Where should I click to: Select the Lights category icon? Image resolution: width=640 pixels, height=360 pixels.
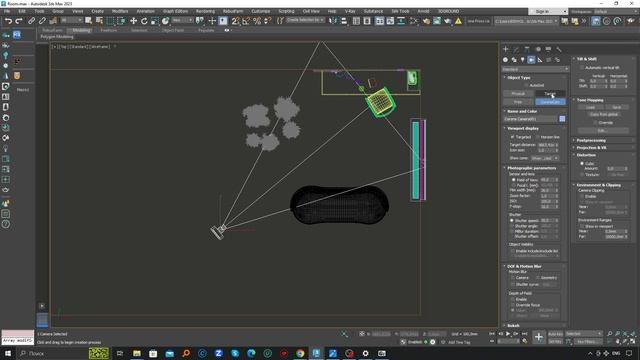click(522, 60)
